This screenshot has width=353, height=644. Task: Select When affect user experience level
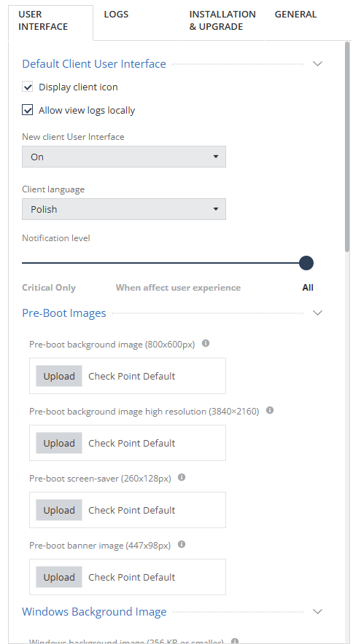pos(178,288)
